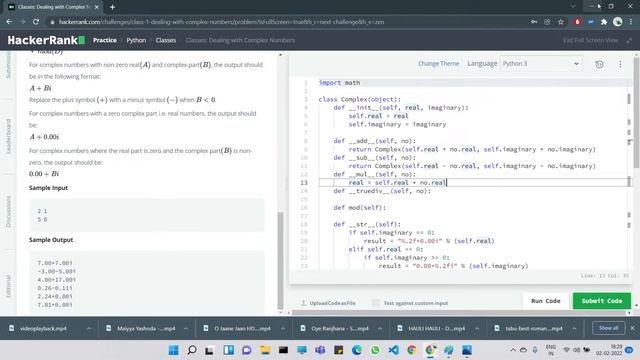This screenshot has width=640, height=360.
Task: Expand options for Maiyya Yashoda mp4 download
Action: pos(186,328)
